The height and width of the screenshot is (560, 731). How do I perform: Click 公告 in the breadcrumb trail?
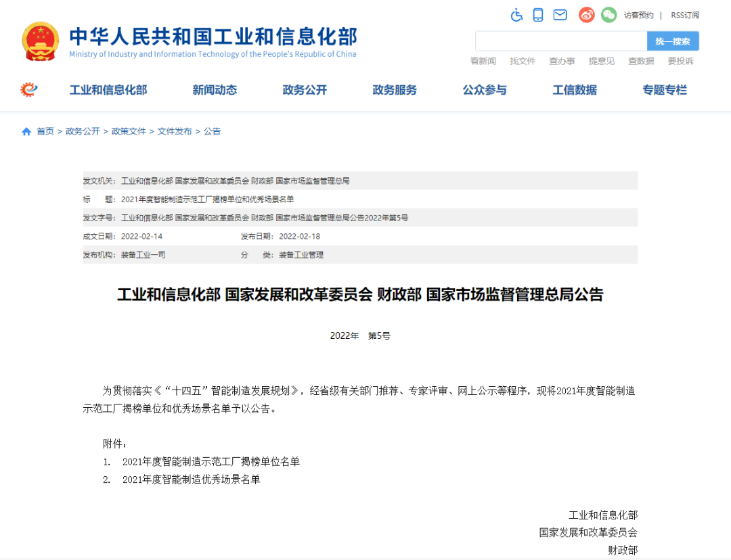tap(211, 131)
